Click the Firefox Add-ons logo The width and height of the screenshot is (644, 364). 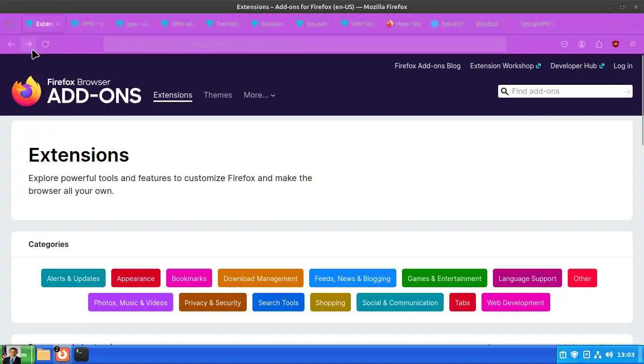(x=77, y=91)
